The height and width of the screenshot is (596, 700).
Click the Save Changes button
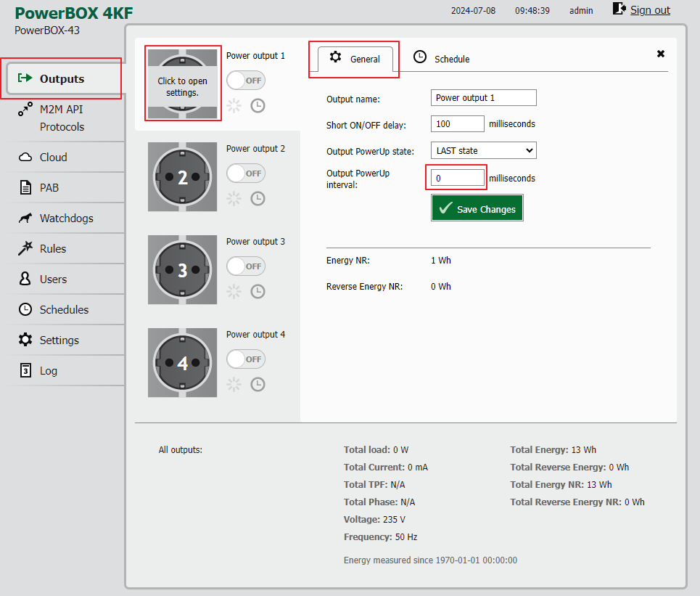tap(477, 208)
